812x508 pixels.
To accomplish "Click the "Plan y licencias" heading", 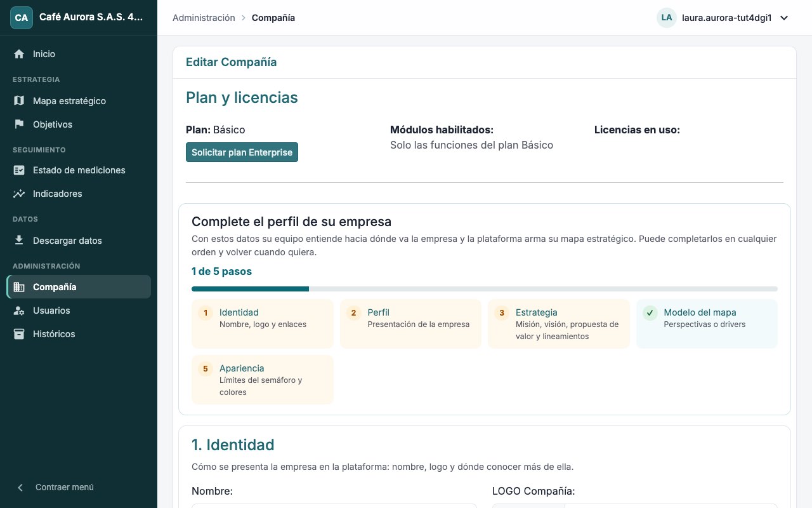I will (x=242, y=98).
